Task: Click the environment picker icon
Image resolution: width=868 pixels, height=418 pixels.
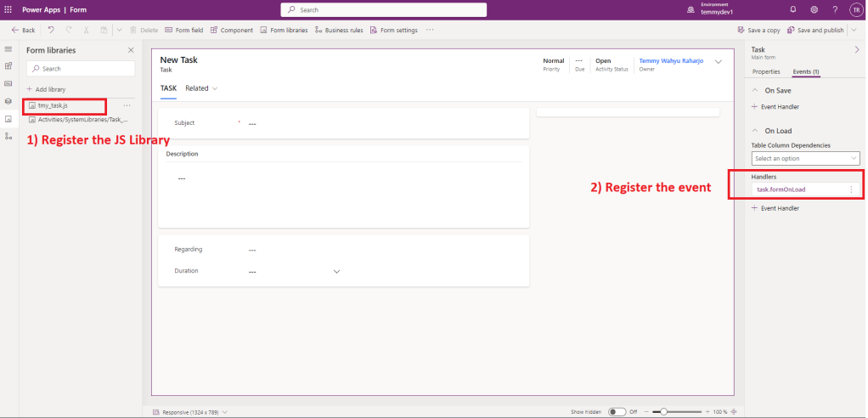Action: coord(690,10)
